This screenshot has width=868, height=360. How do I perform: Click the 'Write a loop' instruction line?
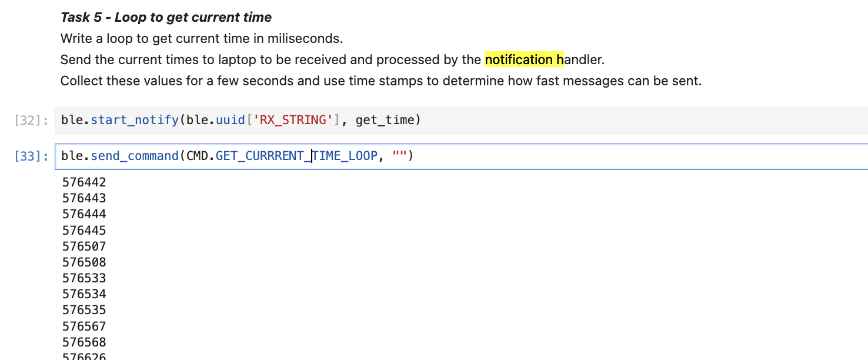pos(201,39)
